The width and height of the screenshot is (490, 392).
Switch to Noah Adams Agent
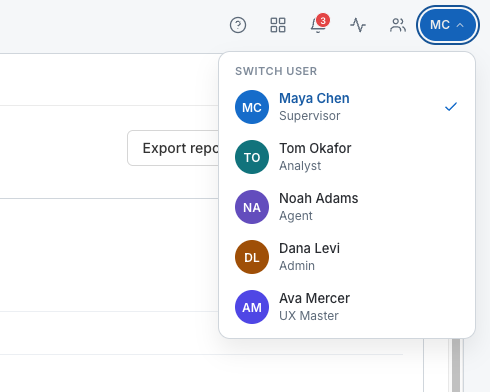[x=347, y=207]
